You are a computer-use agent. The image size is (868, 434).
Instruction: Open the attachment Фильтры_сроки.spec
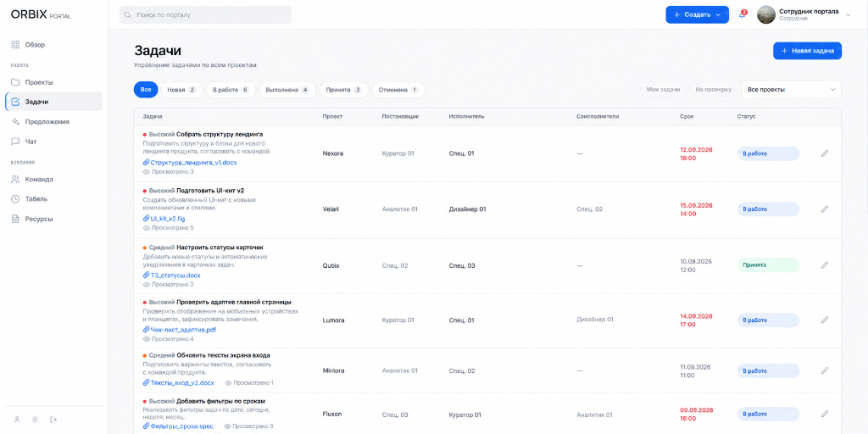click(x=178, y=426)
